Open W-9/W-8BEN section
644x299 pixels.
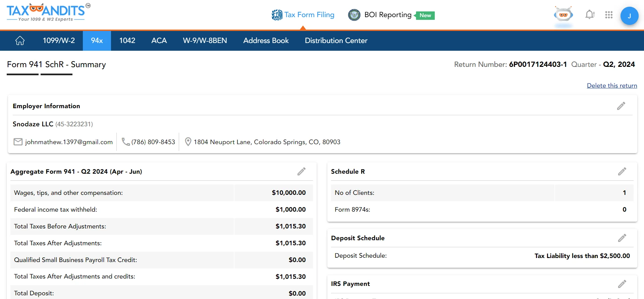tap(205, 41)
